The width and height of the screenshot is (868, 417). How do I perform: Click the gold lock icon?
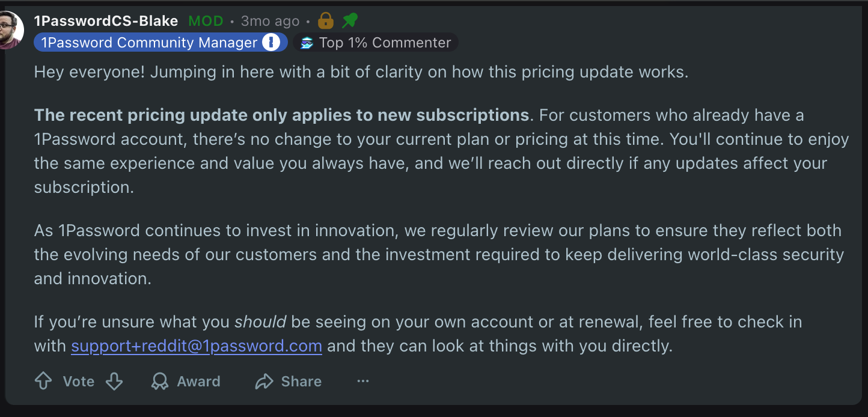tap(325, 21)
